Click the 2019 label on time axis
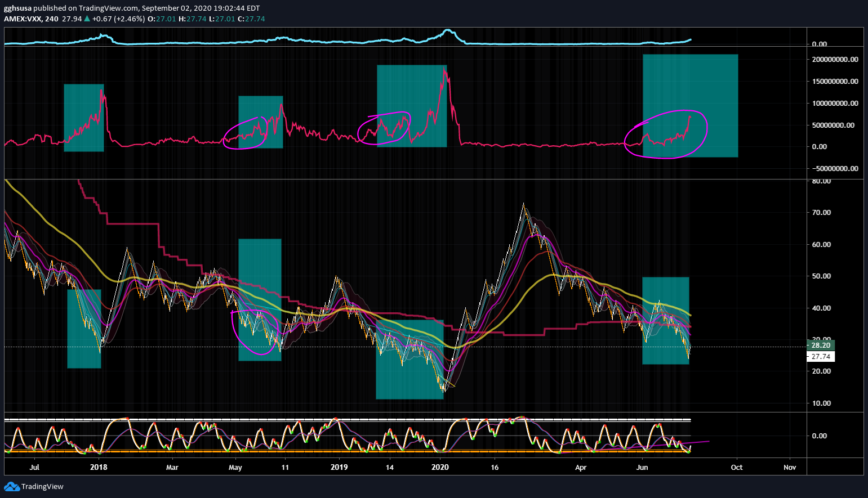This screenshot has height=498, width=868. (339, 468)
